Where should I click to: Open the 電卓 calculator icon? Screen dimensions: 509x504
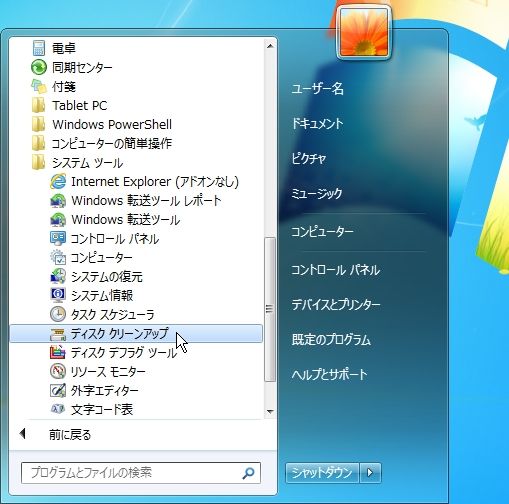coord(39,48)
